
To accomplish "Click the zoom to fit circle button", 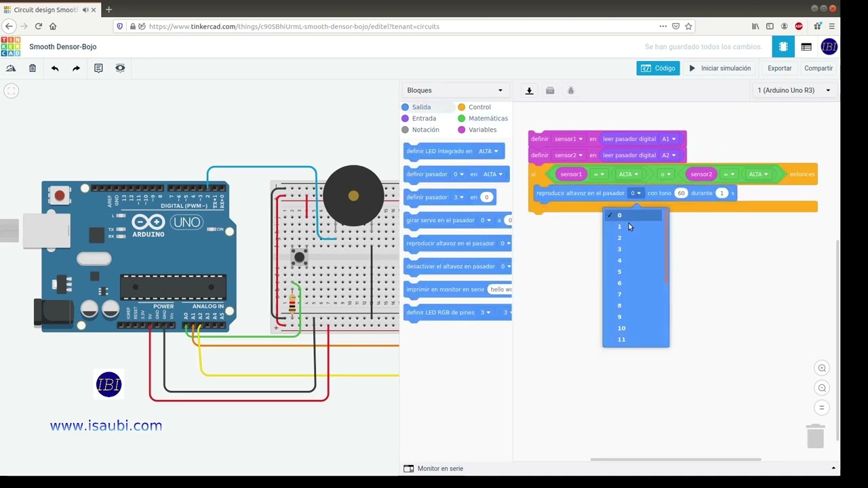I will 10,91.
